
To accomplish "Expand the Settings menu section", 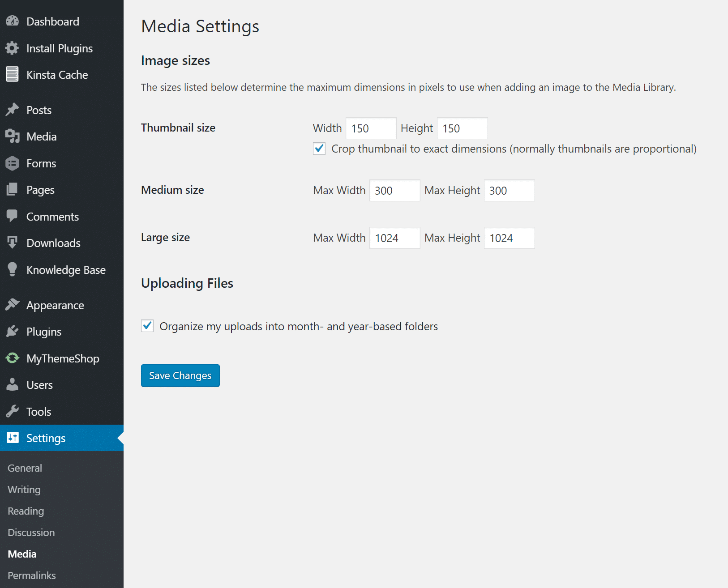I will pos(47,438).
